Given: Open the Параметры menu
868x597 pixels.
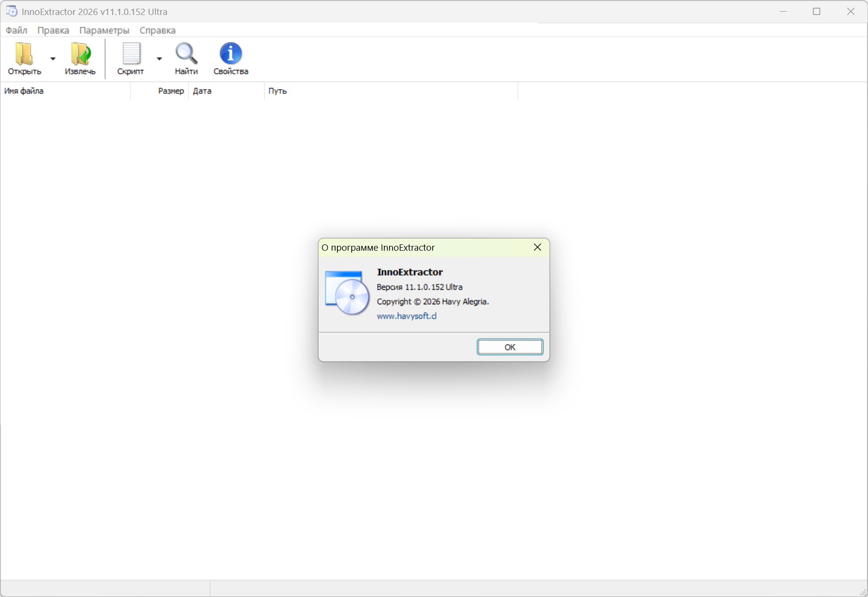Looking at the screenshot, I should pos(104,30).
